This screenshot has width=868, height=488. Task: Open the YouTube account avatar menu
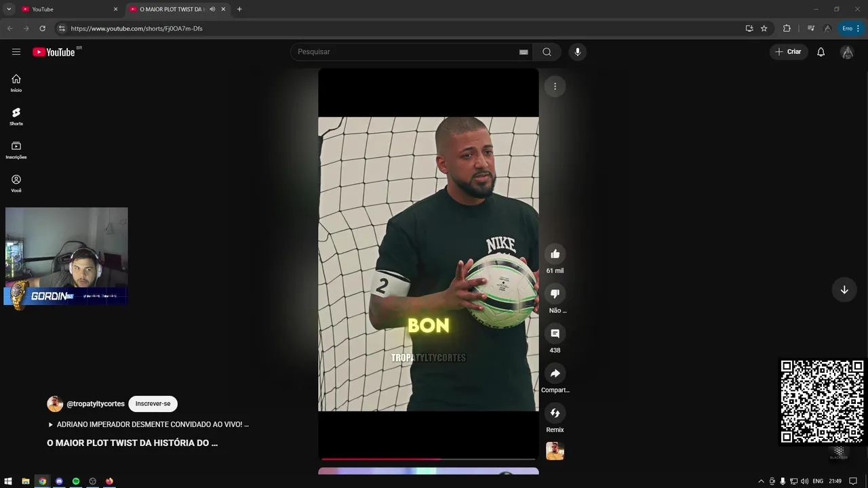tap(847, 52)
